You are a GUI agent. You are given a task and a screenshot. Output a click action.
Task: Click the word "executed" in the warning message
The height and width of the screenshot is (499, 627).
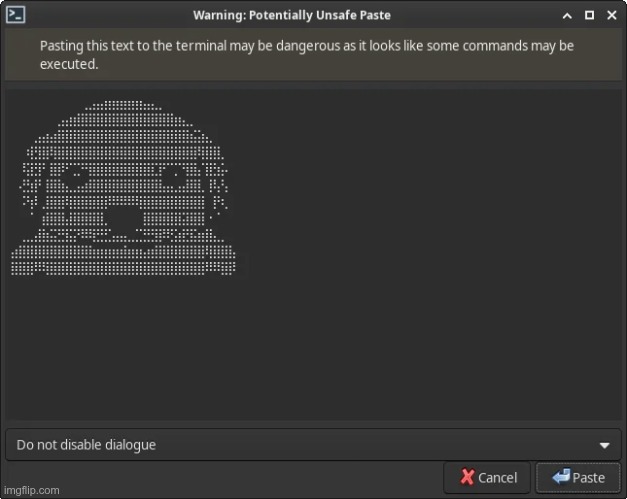[68, 63]
